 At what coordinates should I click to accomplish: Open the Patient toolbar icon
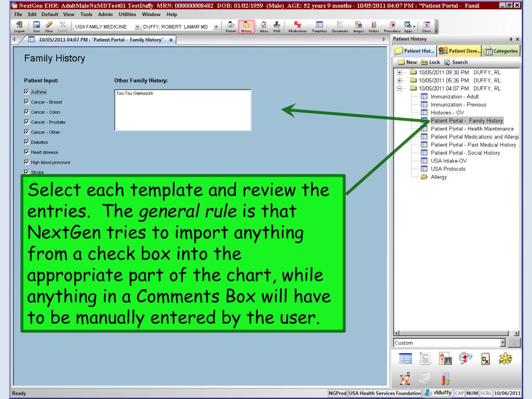[x=231, y=26]
